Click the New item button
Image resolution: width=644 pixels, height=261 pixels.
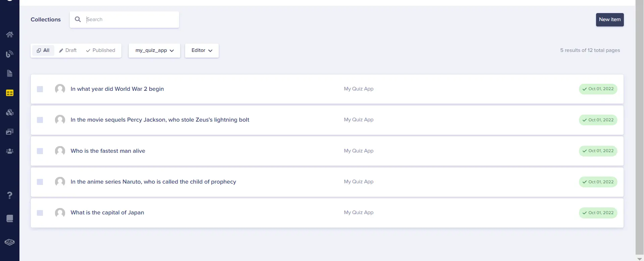(x=609, y=20)
